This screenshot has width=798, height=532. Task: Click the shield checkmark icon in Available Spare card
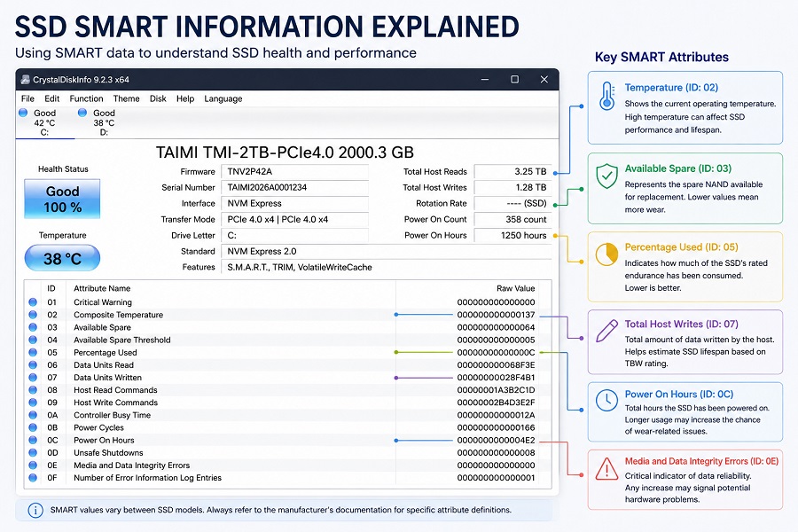point(606,176)
